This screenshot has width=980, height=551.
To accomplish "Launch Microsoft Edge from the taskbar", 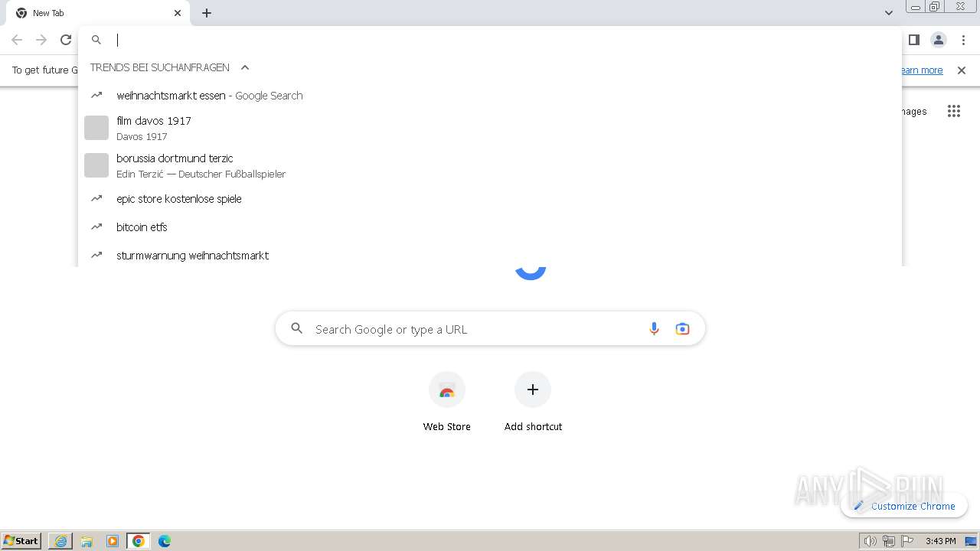I will point(165,541).
